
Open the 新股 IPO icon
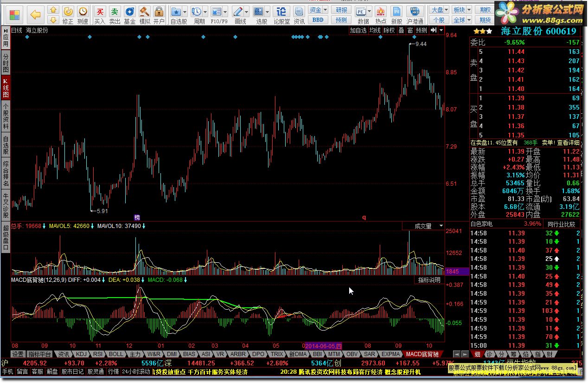396,15
